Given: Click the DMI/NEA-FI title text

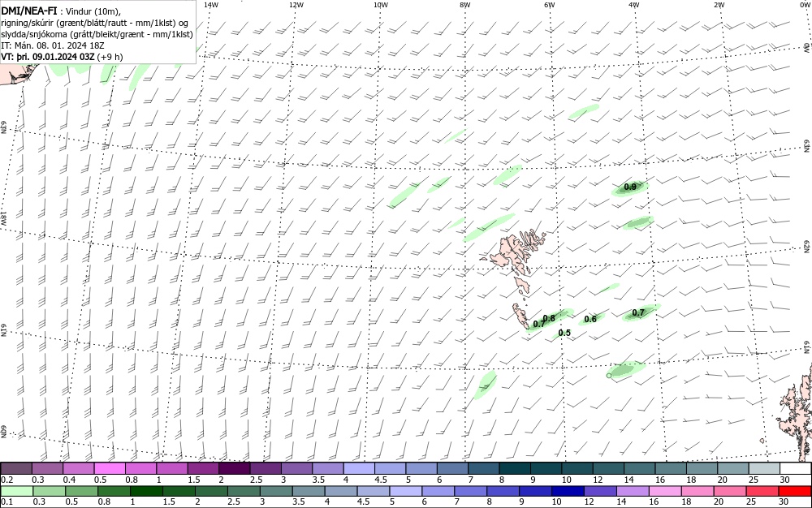Looking at the screenshot, I should pyautogui.click(x=29, y=11).
